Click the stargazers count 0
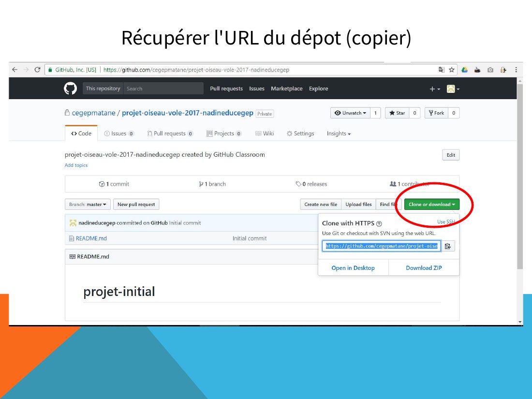Screen dimensions: 532x399 coord(414,113)
